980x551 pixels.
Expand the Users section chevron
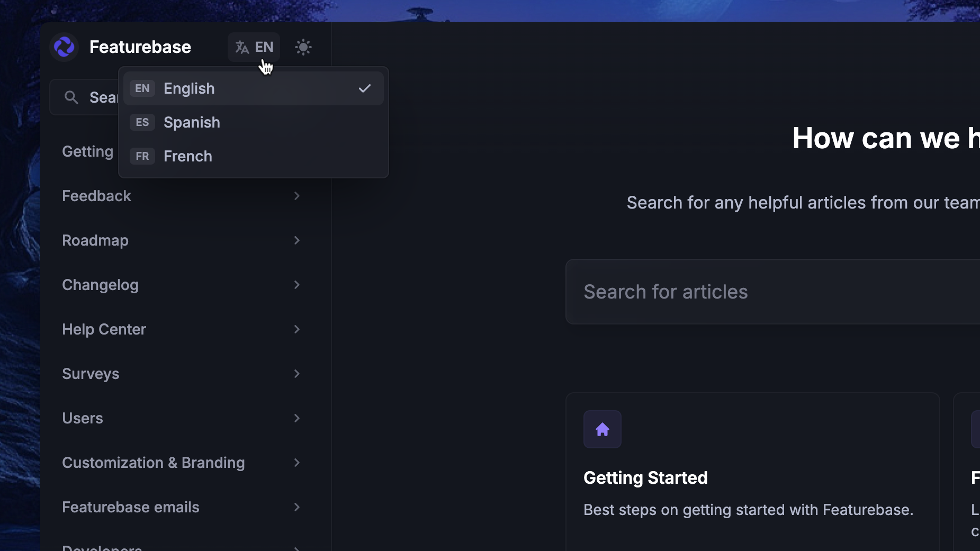297,418
